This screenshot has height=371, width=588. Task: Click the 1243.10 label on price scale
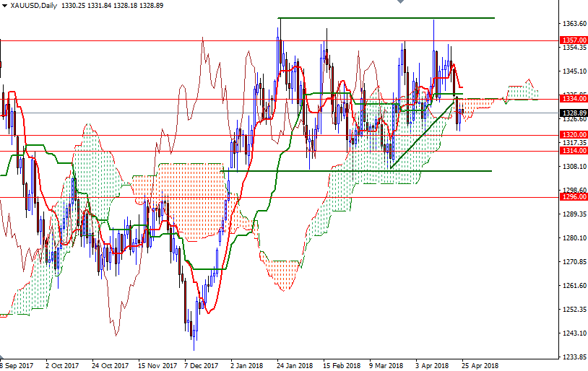(x=576, y=333)
